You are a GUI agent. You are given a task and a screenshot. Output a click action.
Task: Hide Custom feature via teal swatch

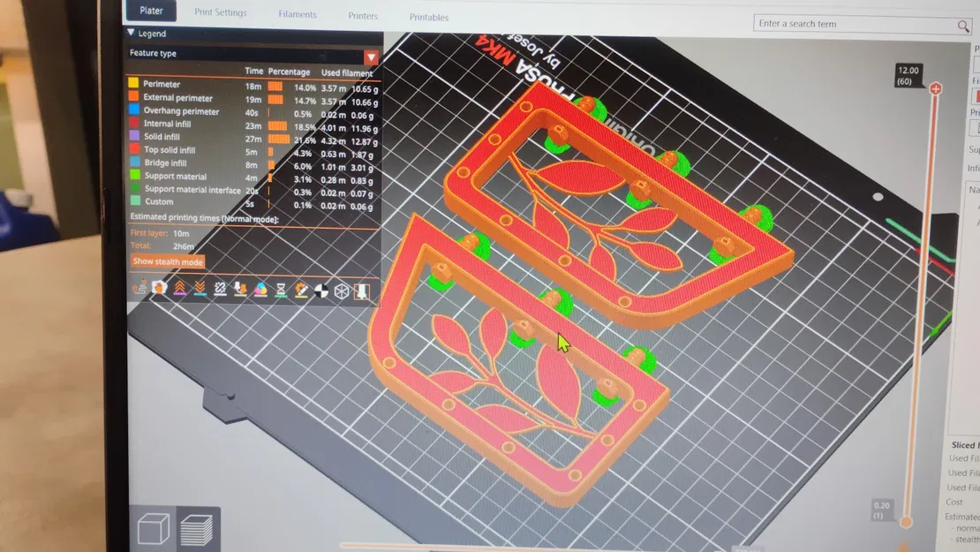[135, 200]
